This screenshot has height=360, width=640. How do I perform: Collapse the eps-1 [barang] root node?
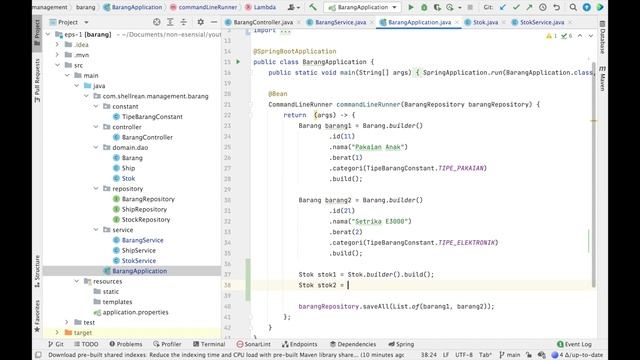(x=48, y=35)
